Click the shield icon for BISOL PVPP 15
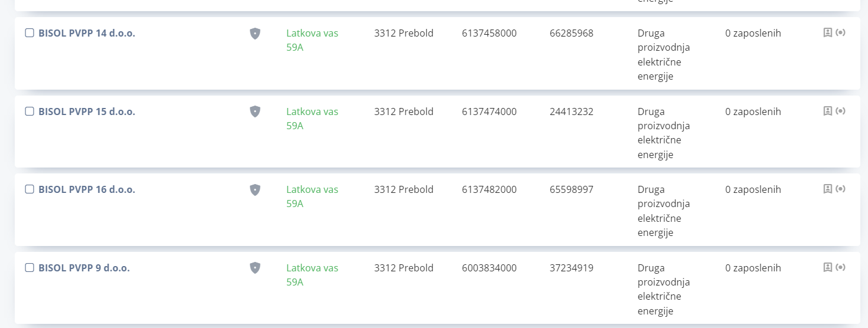The height and width of the screenshot is (328, 868). 255,111
